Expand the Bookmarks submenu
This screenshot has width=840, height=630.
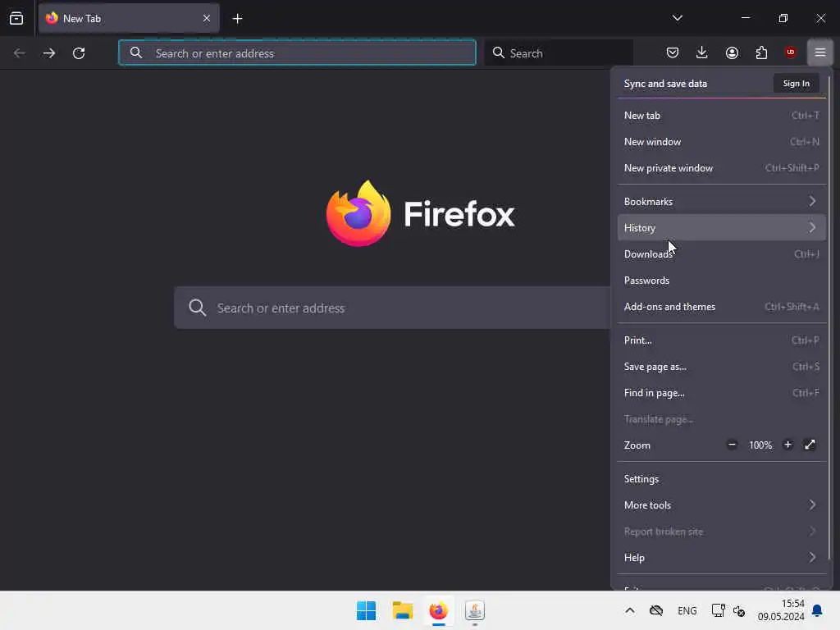click(x=722, y=202)
